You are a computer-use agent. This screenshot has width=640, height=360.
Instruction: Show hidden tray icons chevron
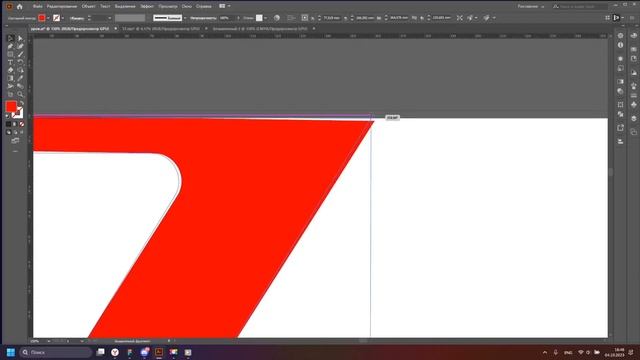544,352
